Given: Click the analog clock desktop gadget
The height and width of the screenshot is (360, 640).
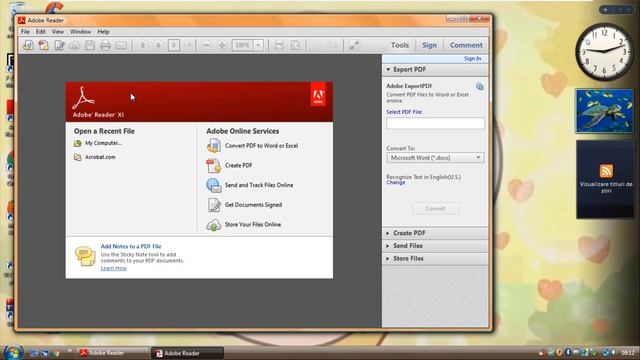Looking at the screenshot, I should point(604,51).
